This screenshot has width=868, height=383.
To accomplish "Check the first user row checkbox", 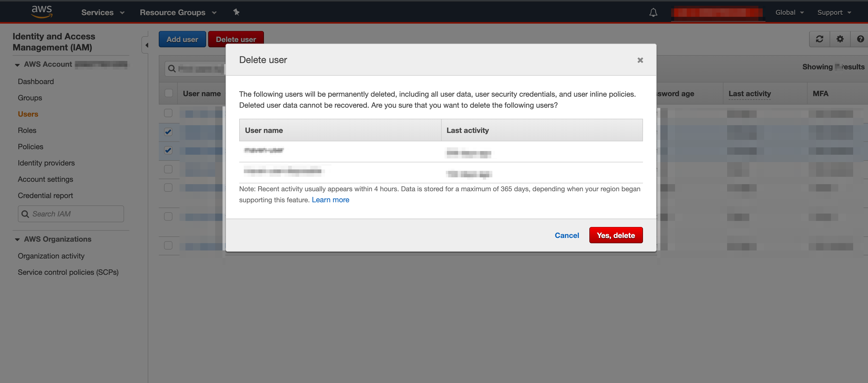I will (168, 113).
